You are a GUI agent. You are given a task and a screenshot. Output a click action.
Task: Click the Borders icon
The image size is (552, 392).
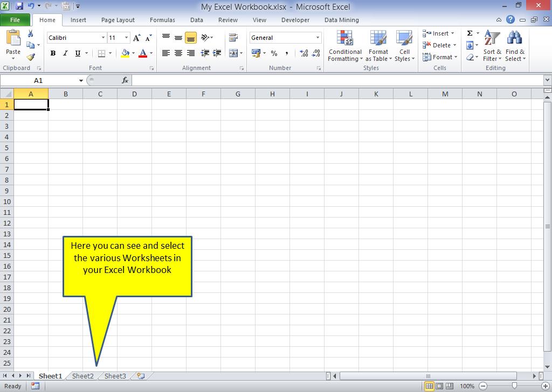coord(101,53)
